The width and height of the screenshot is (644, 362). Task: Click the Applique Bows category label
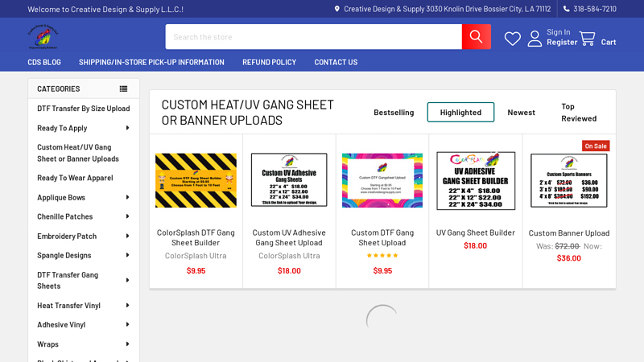tap(61, 197)
